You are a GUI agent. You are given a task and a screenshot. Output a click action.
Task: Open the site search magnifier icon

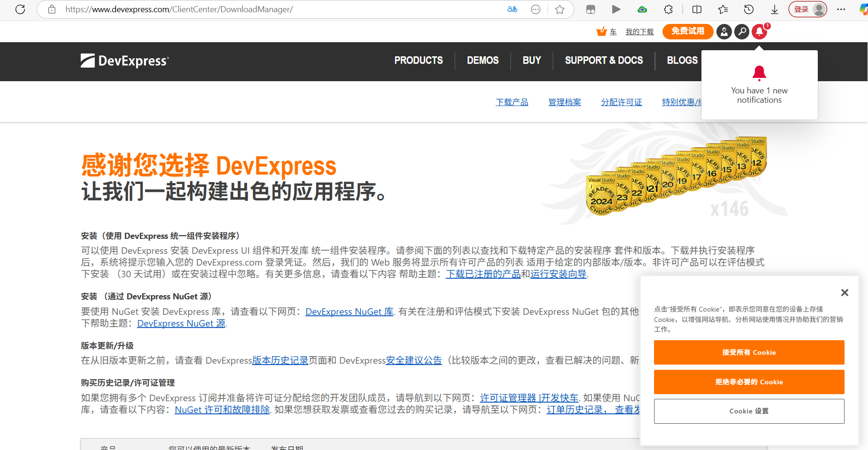741,31
